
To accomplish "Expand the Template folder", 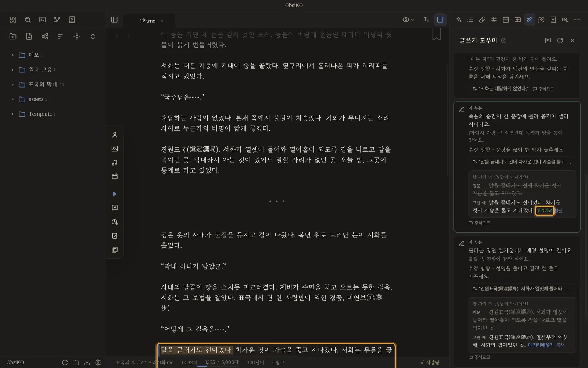I will (12, 114).
